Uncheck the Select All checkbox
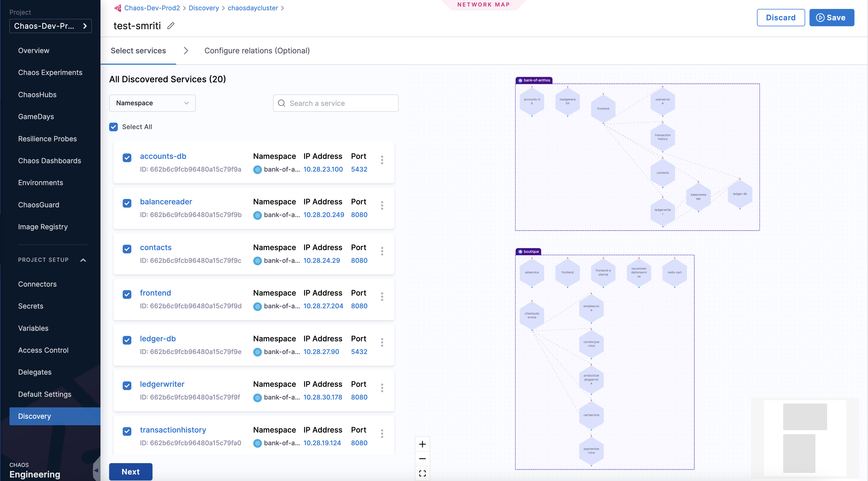The height and width of the screenshot is (481, 868). pyautogui.click(x=113, y=127)
